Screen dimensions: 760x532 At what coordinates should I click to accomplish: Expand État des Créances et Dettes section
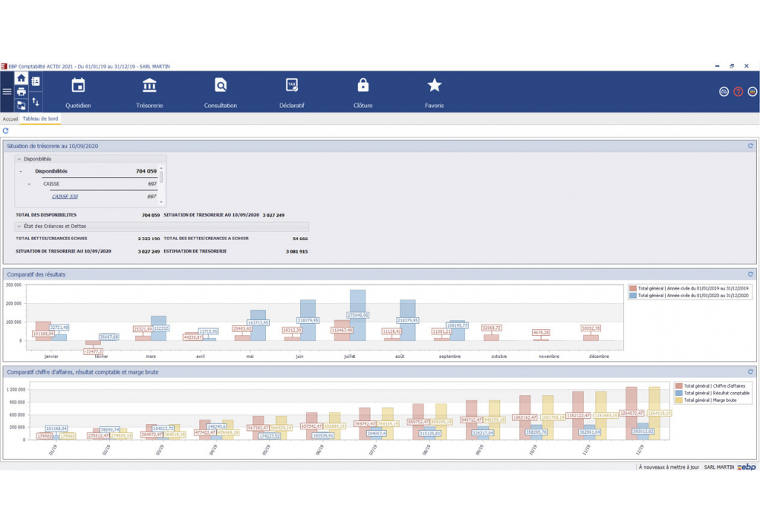[20, 226]
